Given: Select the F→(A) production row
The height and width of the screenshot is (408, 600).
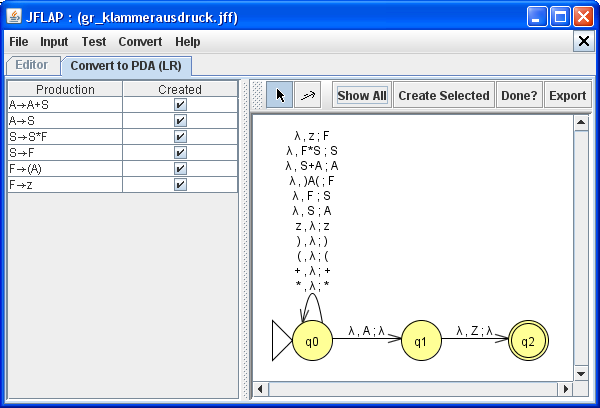Looking at the screenshot, I should (x=65, y=168).
